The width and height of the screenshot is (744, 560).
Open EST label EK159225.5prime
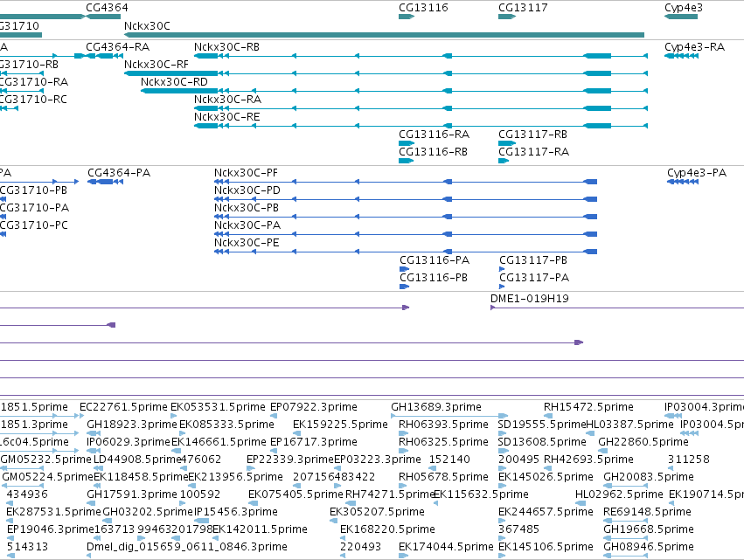340,425
